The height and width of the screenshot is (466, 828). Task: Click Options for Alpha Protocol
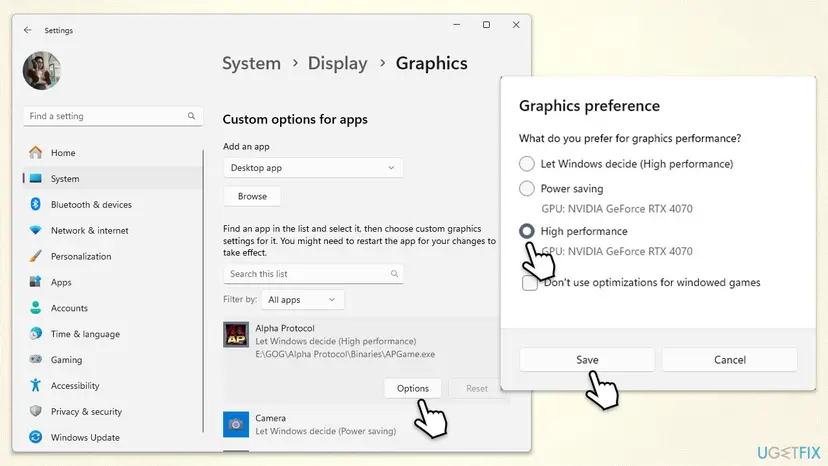(412, 388)
